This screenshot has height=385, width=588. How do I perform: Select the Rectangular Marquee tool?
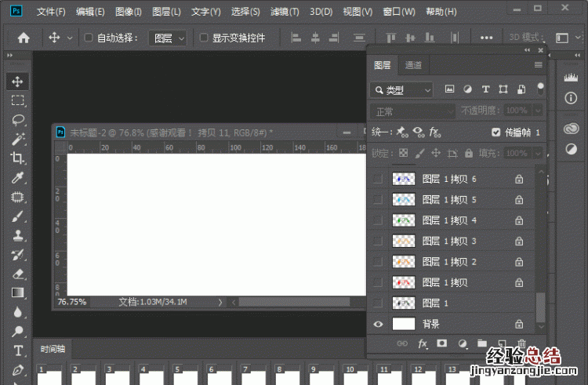click(18, 101)
